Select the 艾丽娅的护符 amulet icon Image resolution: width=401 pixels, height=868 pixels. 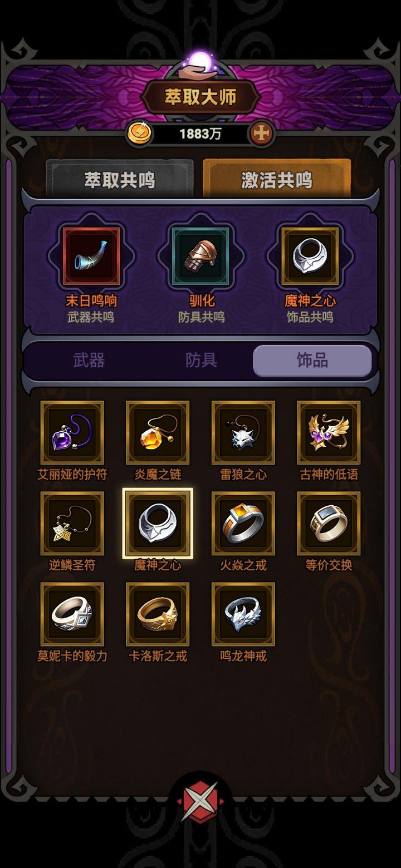(72, 433)
